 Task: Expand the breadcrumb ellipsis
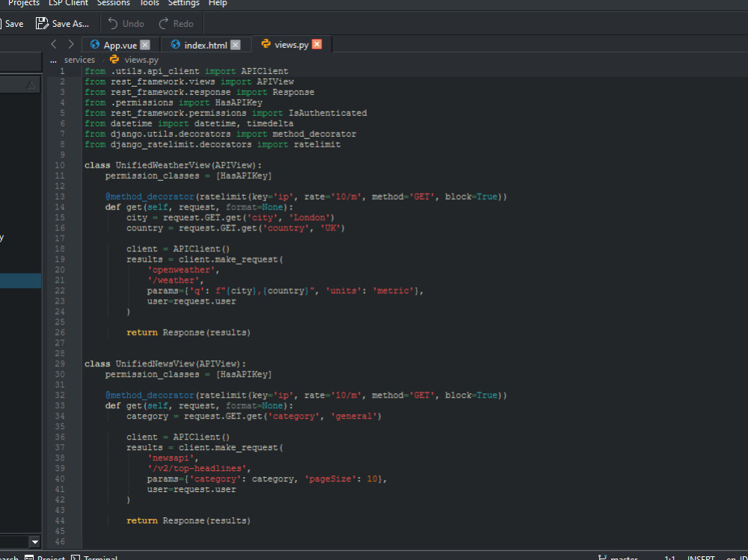tap(53, 60)
